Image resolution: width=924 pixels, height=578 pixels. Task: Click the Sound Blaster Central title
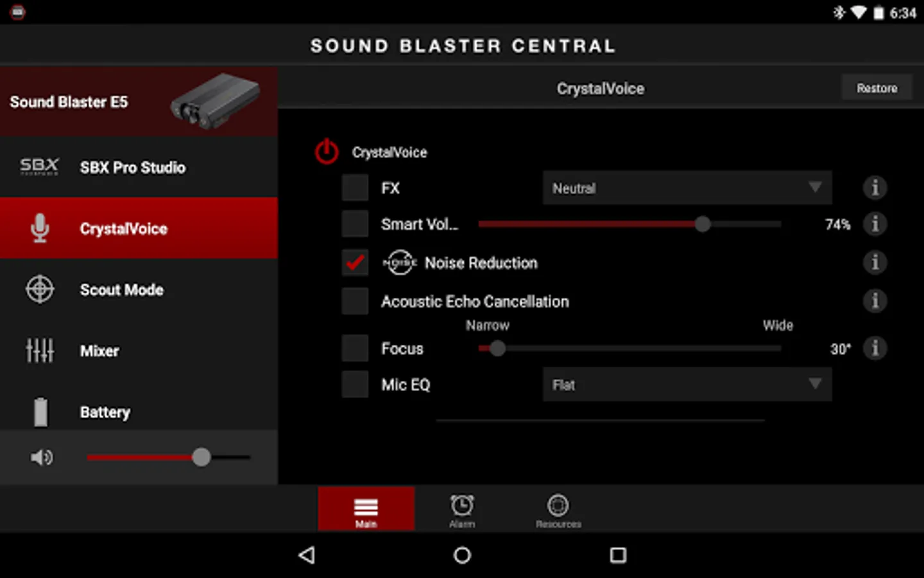coord(463,46)
